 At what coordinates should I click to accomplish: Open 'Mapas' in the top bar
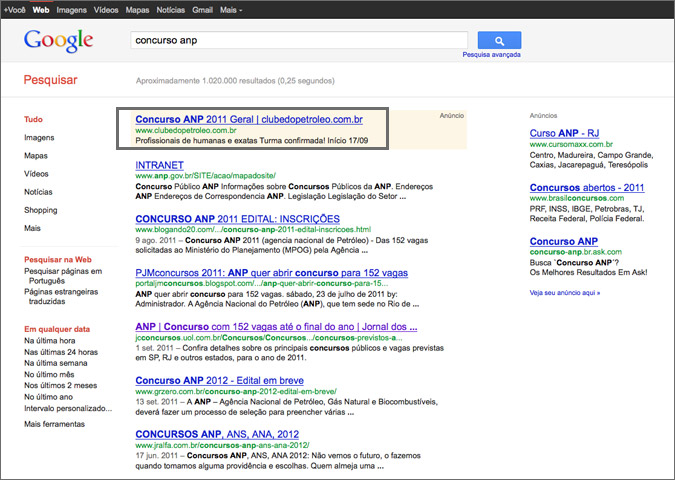[137, 10]
